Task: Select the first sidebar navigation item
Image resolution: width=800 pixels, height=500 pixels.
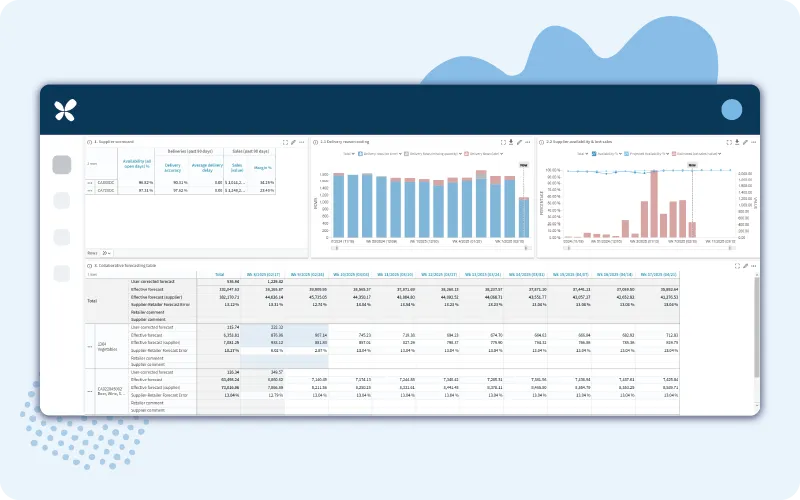Action: pos(62,165)
